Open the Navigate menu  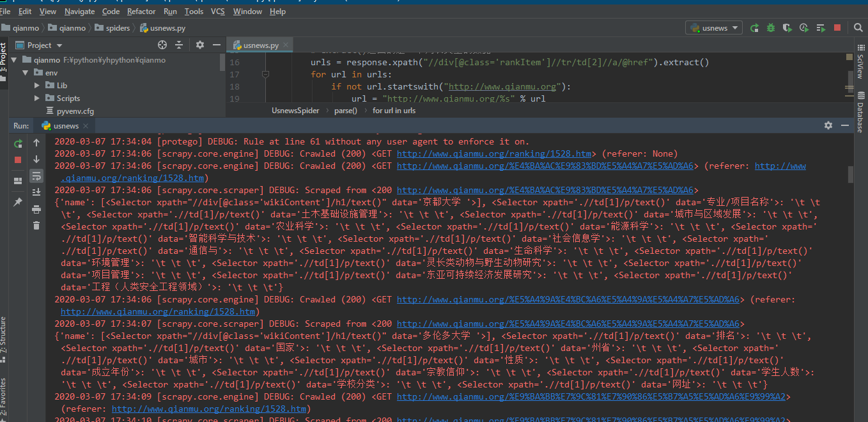tap(79, 12)
